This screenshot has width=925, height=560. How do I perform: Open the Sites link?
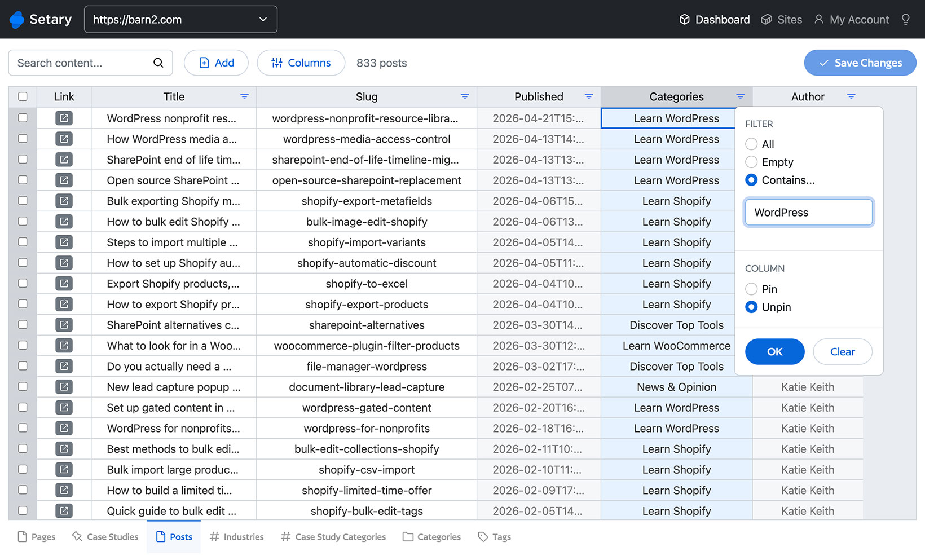coord(781,20)
